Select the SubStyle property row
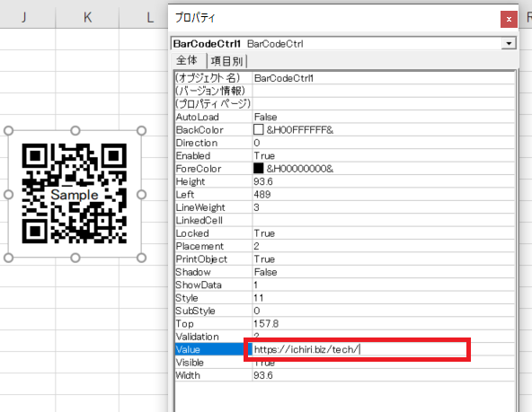The image size is (532, 412). point(345,311)
